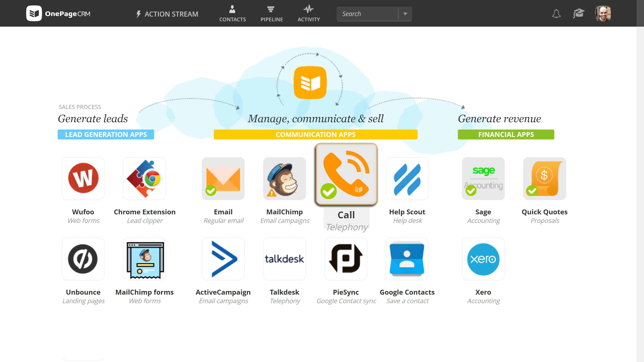The image size is (644, 362).
Task: Click in the Search field
Action: 367,14
